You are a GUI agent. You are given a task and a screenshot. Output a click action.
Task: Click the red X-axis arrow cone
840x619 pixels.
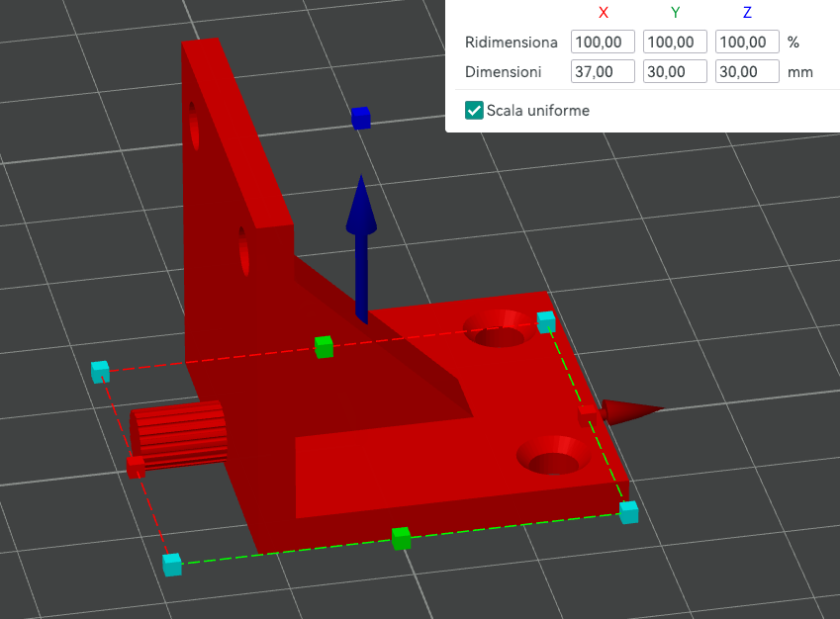point(632,411)
